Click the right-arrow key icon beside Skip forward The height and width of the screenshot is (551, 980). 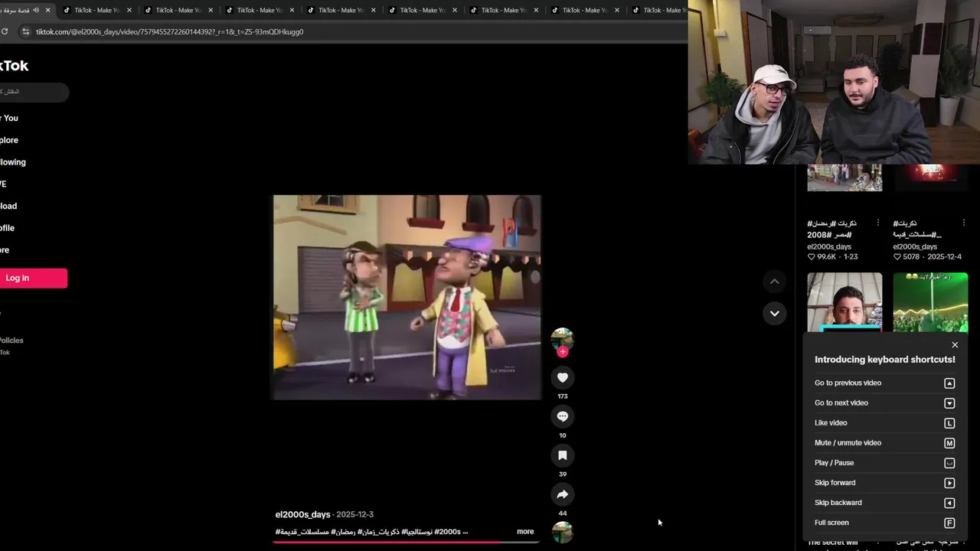(x=949, y=483)
